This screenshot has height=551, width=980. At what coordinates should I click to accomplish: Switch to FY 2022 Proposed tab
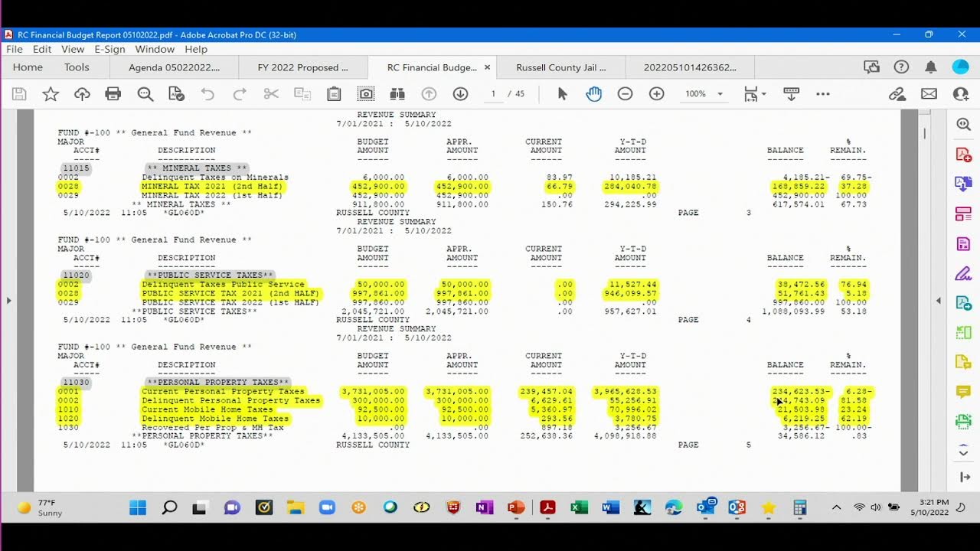(302, 67)
